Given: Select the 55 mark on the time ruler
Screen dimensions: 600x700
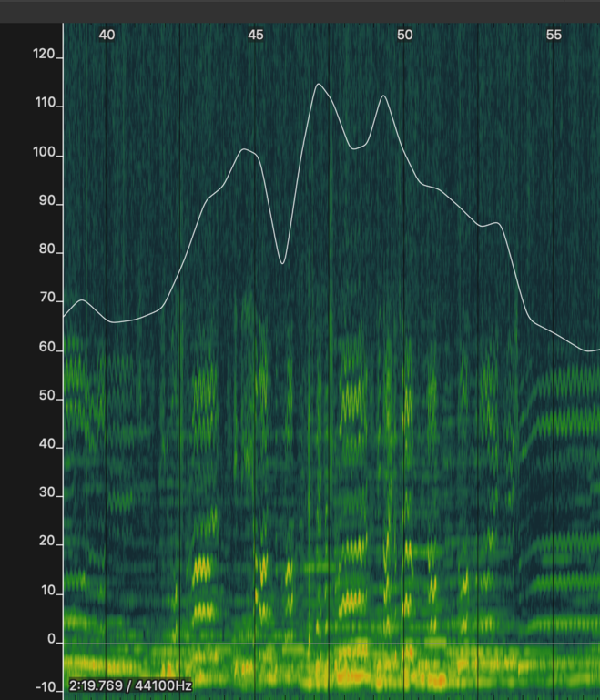Looking at the screenshot, I should [554, 35].
